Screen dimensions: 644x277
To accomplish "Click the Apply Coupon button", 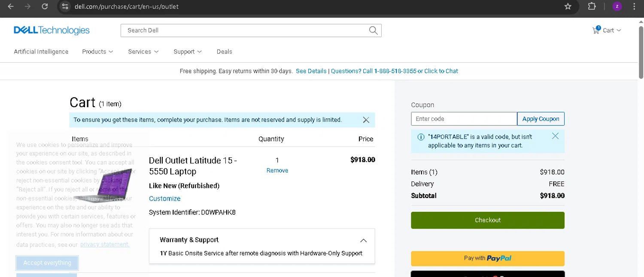I will tap(541, 119).
